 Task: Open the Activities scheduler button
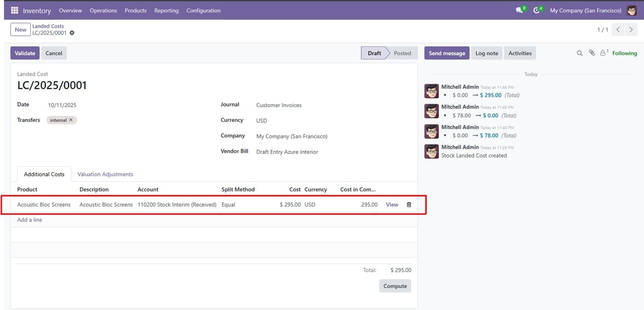520,53
